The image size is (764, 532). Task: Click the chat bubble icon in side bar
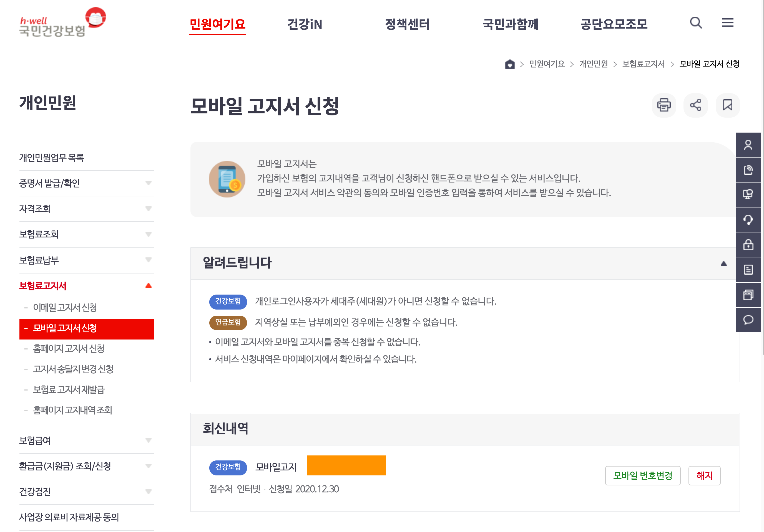(748, 320)
